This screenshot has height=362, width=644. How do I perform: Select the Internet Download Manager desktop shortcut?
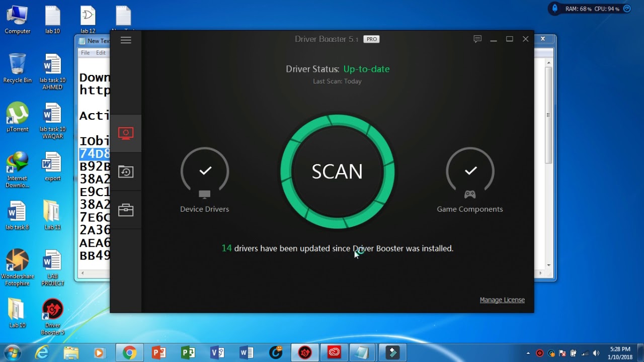[18, 170]
